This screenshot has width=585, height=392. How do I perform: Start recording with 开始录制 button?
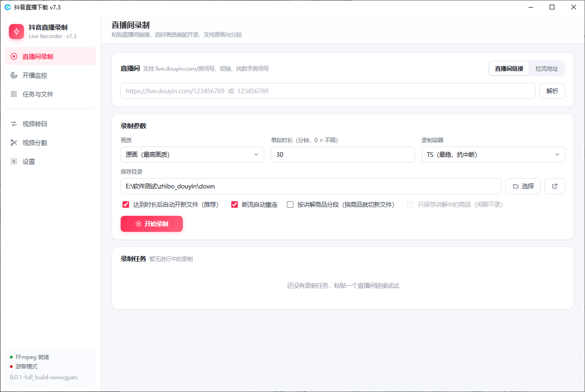coord(152,224)
